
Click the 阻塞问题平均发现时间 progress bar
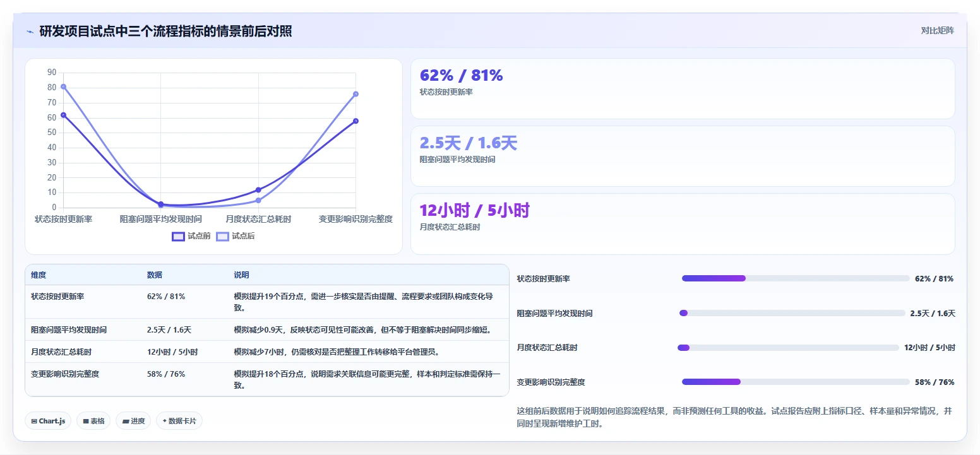pyautogui.click(x=792, y=313)
